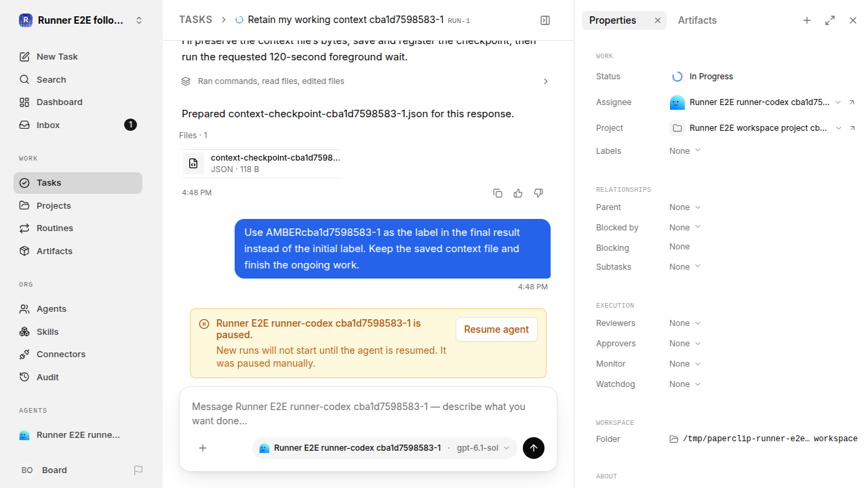Go to Routines in the sidebar

point(78,228)
